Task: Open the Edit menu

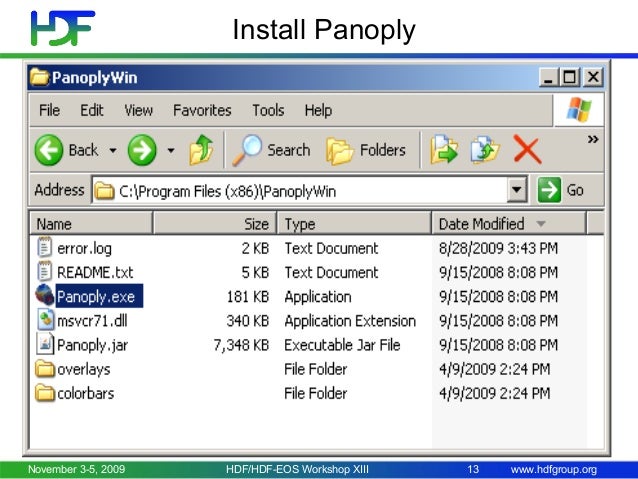Action: point(92,110)
